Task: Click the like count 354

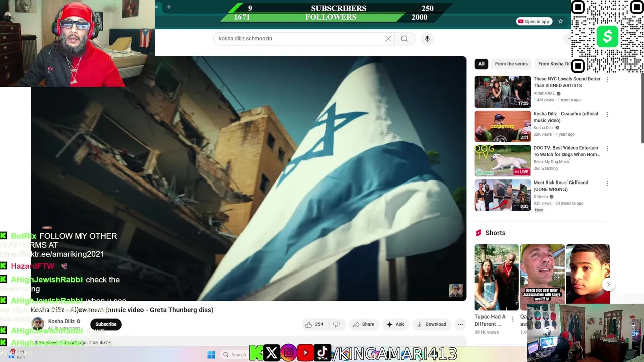Action: [319, 325]
